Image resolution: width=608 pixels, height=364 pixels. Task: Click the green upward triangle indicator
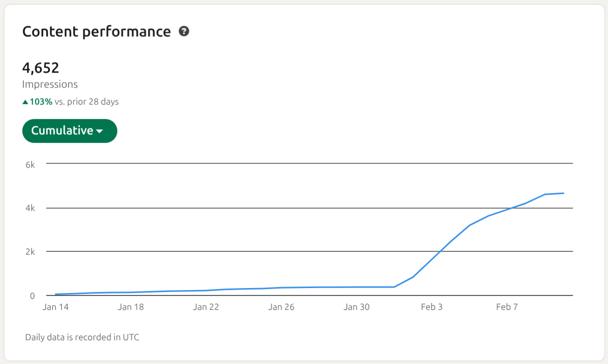[25, 101]
